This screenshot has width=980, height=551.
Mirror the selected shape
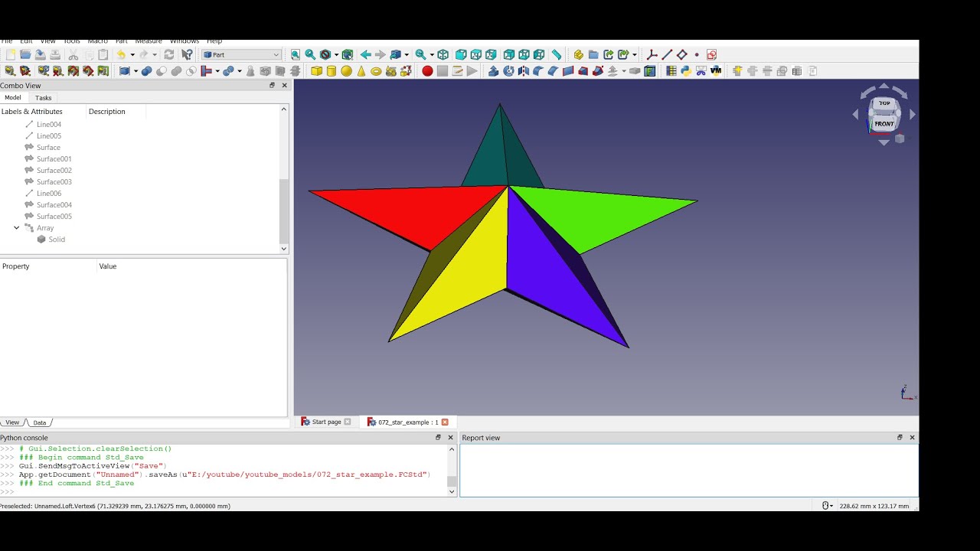pos(524,71)
